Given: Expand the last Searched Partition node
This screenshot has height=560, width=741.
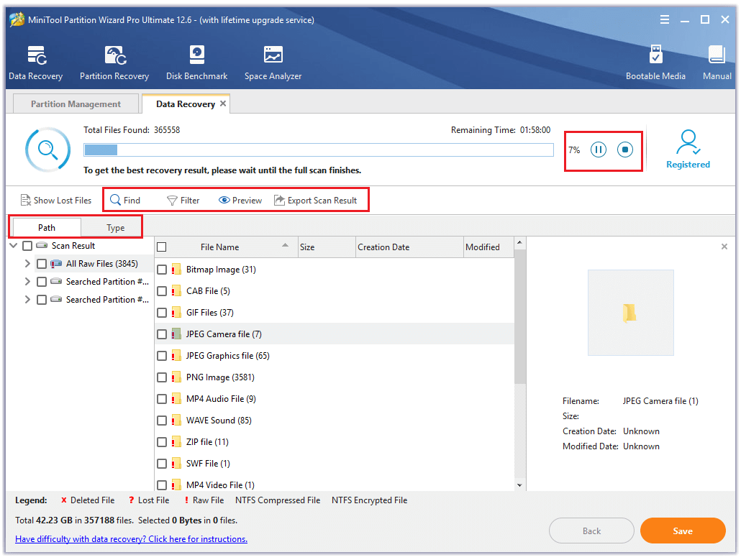Looking at the screenshot, I should point(27,300).
